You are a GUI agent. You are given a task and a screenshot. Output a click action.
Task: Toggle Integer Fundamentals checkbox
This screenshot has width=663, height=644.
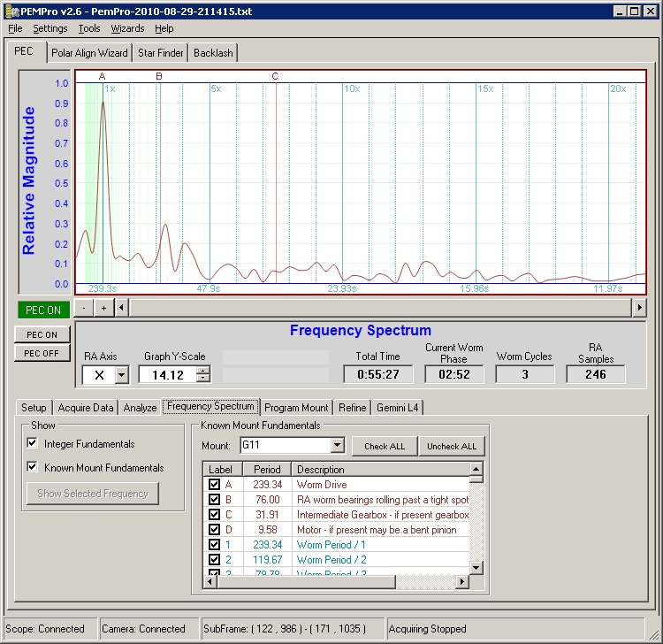click(32, 443)
